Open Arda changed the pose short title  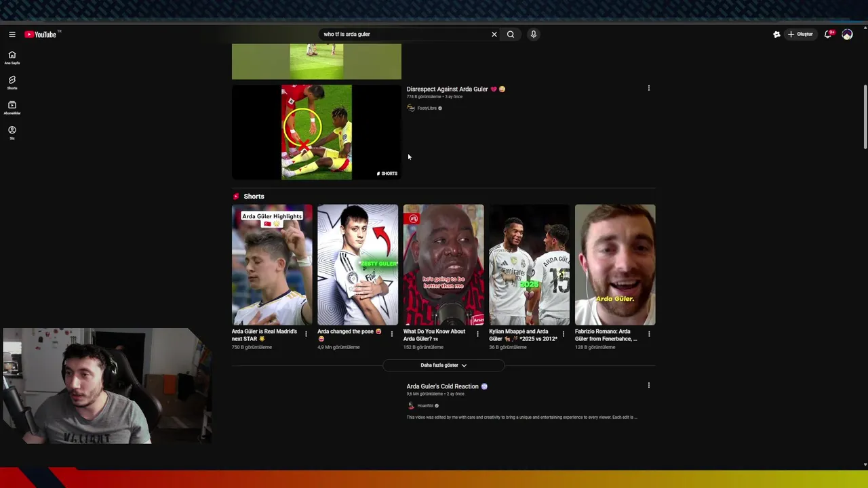[x=349, y=335]
